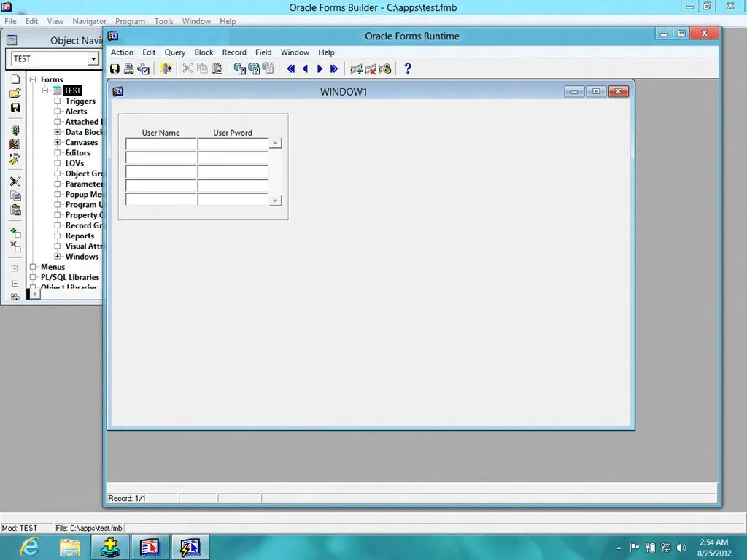Expand the Windows node
The image size is (747, 560).
coord(57,256)
